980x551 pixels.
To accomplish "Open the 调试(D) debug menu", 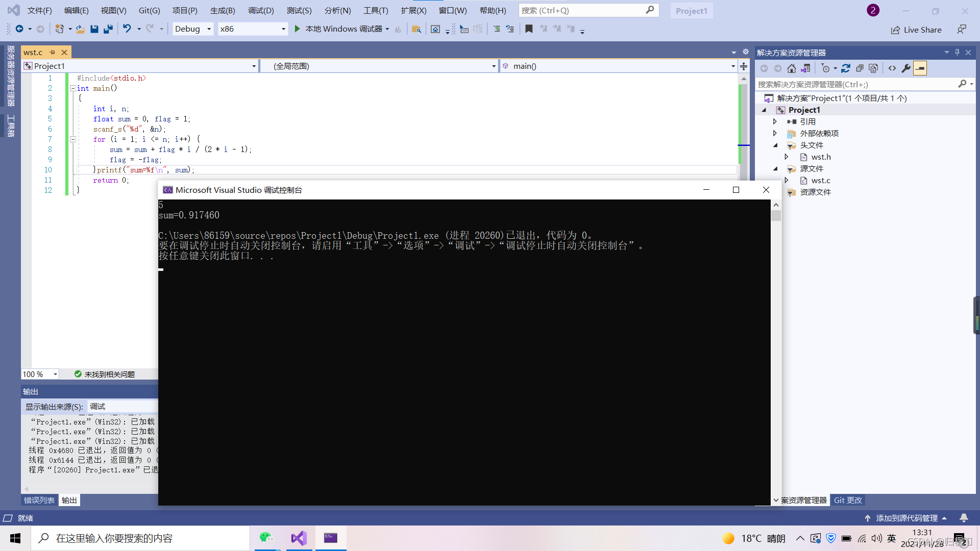I will pyautogui.click(x=261, y=10).
